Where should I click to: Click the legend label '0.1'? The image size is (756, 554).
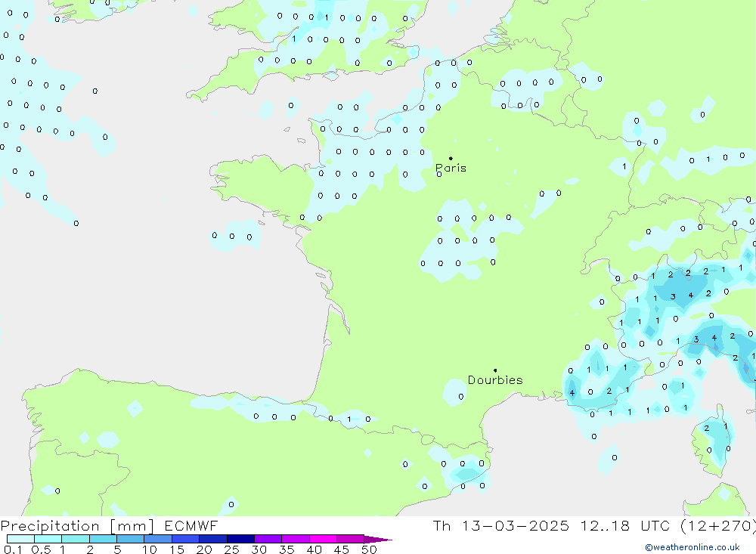tap(13, 549)
